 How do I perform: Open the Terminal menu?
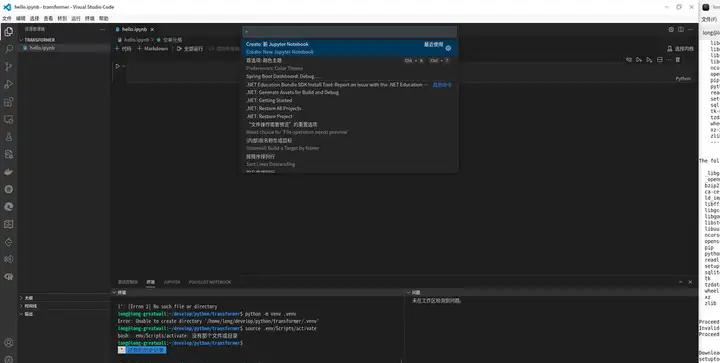[90, 18]
